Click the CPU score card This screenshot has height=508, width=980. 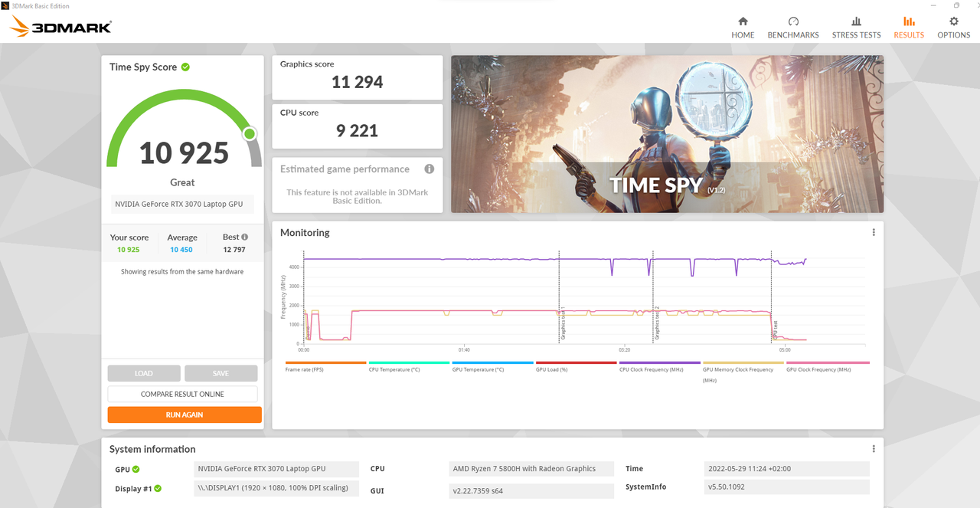[x=358, y=126]
